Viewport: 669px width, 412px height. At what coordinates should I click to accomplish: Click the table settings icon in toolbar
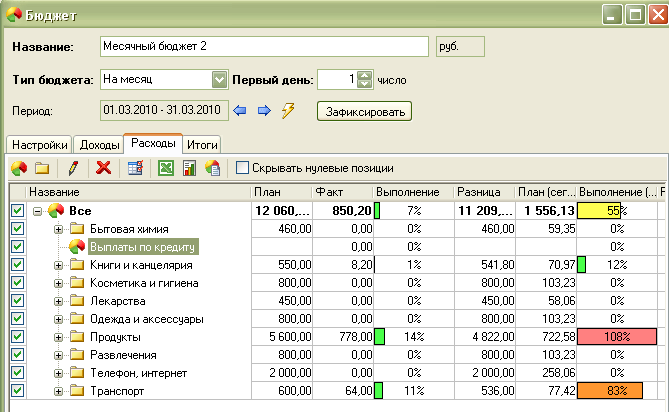(x=135, y=168)
